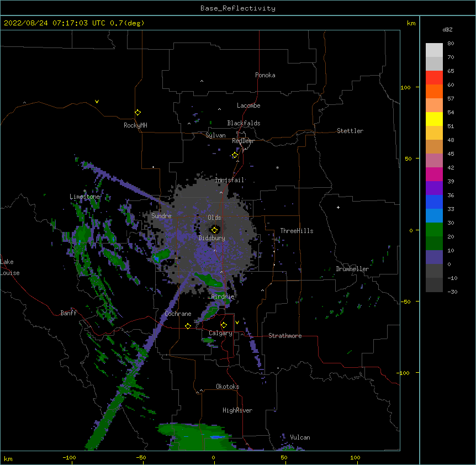476x465 pixels.
Task: Pick the orange 57-60 dBZ legend swatch
Action: point(434,91)
